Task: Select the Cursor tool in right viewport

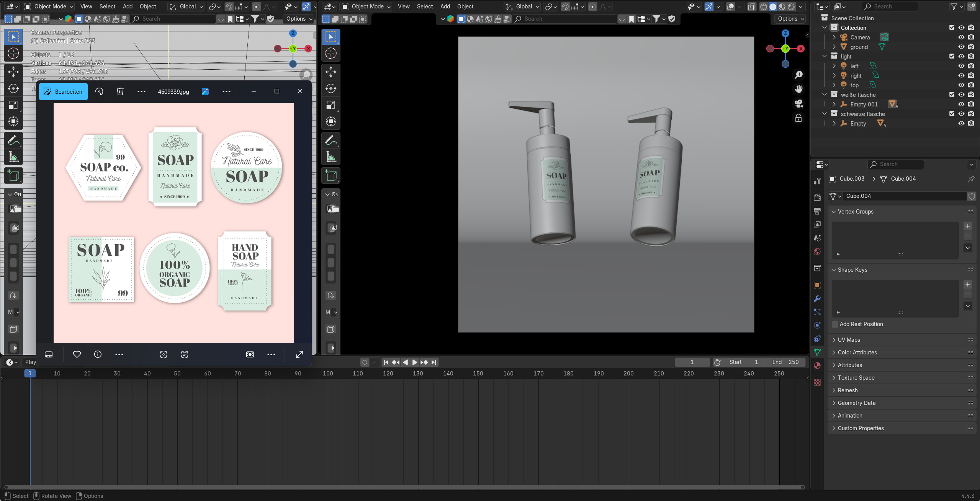Action: (x=331, y=53)
